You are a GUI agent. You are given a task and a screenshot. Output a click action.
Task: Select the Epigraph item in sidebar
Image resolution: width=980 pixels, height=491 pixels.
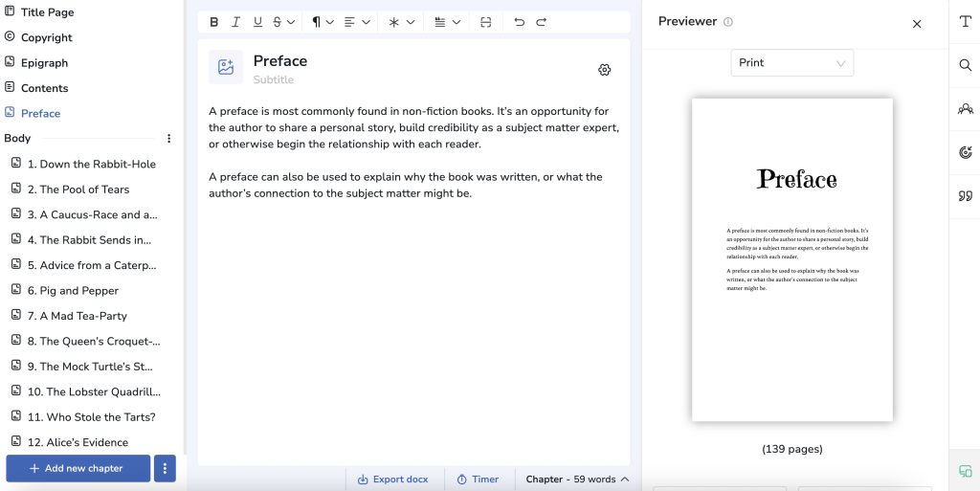point(44,63)
